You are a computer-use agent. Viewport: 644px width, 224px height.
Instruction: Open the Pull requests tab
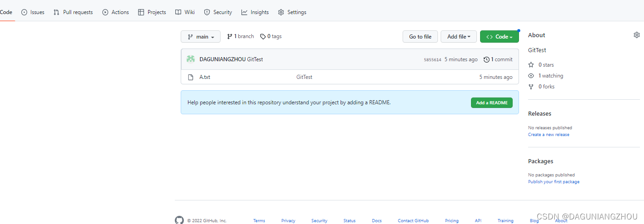73,12
